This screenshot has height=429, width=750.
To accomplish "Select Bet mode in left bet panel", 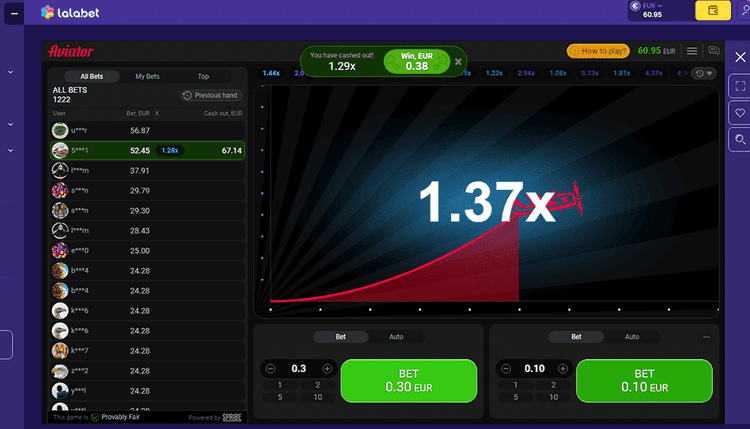I will (x=341, y=337).
